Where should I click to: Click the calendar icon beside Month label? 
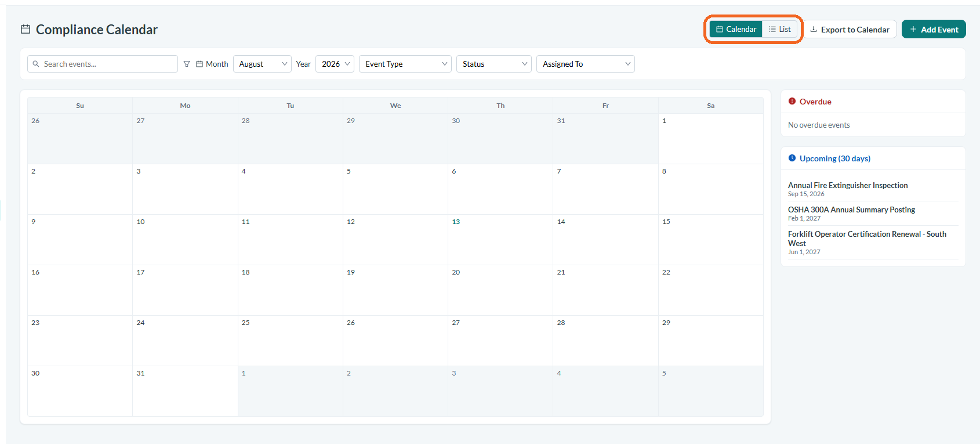click(x=199, y=64)
